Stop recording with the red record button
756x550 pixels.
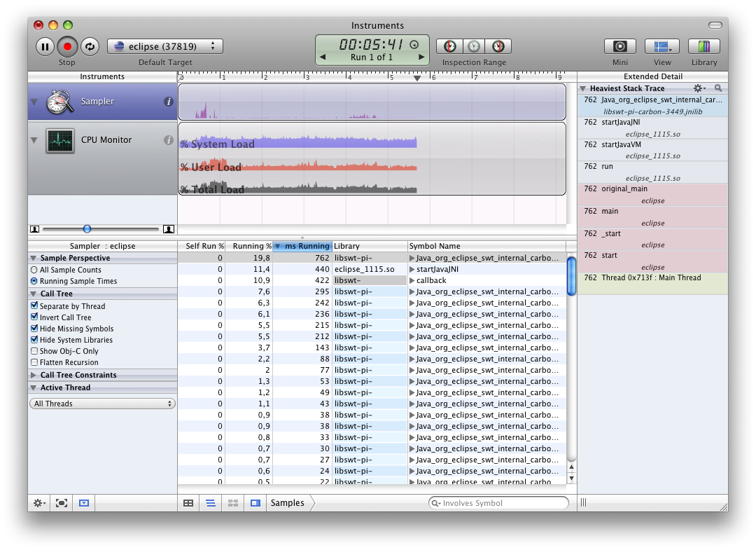coord(67,47)
